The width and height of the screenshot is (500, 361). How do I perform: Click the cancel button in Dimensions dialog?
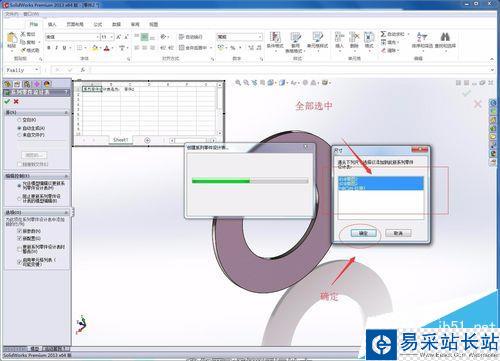398,233
